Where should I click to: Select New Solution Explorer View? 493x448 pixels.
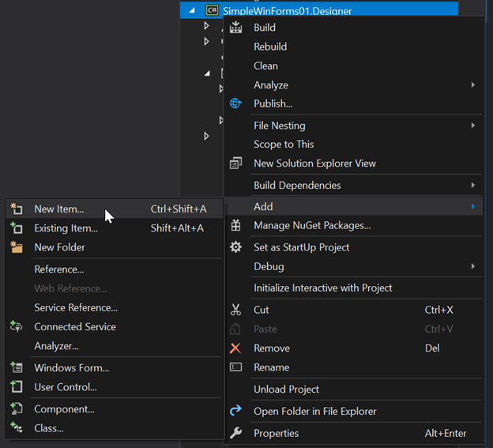click(354, 164)
